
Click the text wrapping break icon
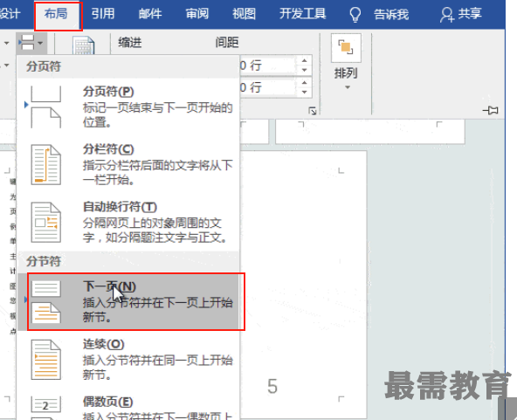[45, 222]
